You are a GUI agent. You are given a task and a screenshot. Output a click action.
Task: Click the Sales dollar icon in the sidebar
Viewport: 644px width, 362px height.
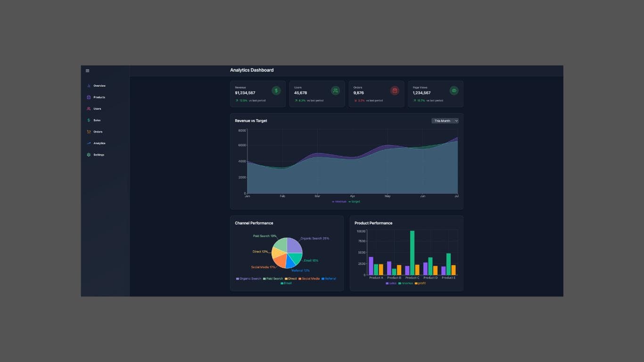(x=89, y=120)
